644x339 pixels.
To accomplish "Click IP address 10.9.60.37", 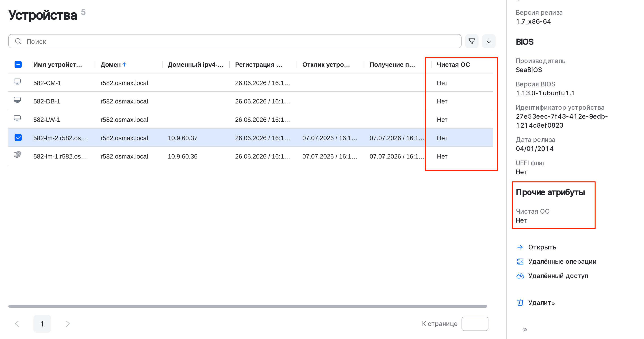I will click(182, 138).
